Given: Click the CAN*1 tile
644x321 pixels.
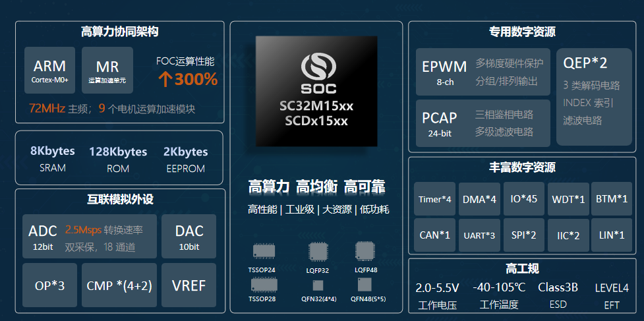Looking at the screenshot, I should (x=434, y=235).
